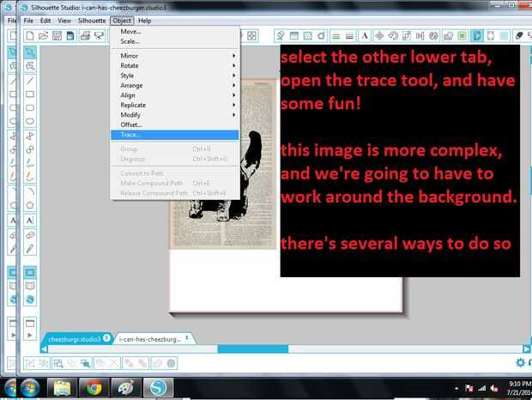Viewport: 532px width, 400px height.
Task: Select the Ellipse drawing tool
Action: coord(30,121)
